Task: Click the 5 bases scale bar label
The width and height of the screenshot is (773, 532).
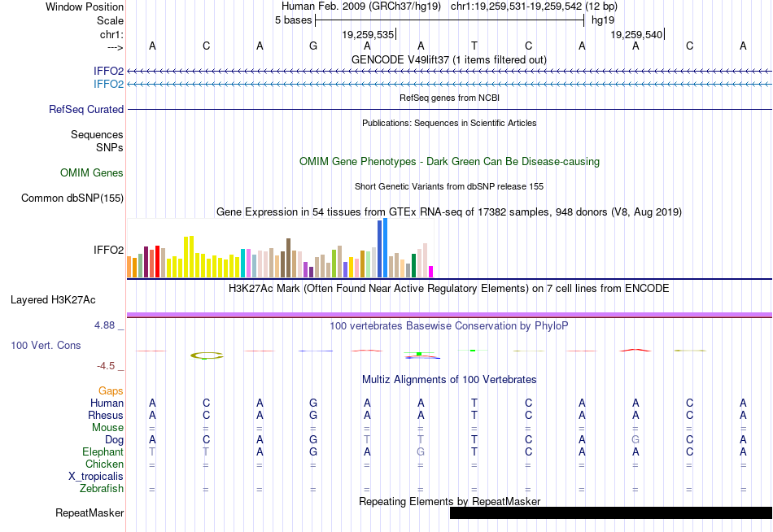Action: point(293,20)
